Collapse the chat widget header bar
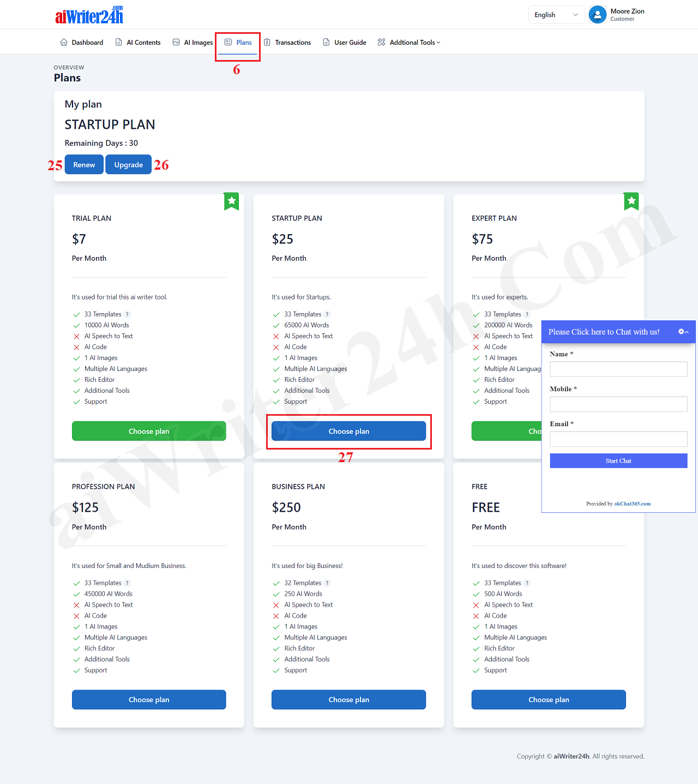The image size is (698, 784). tap(604, 332)
